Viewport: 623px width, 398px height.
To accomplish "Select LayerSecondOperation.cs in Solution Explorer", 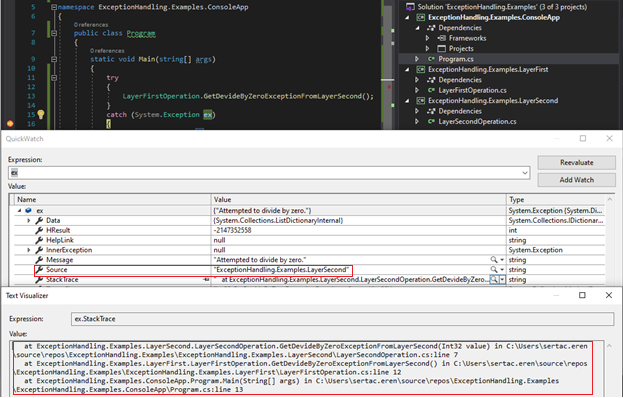I will tap(477, 122).
